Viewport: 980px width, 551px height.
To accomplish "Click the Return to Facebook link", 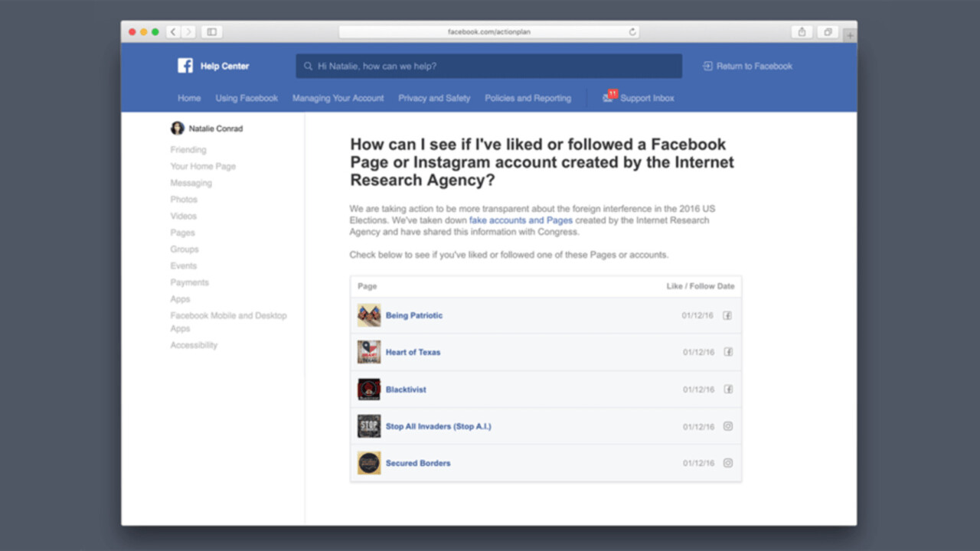I will [x=747, y=67].
